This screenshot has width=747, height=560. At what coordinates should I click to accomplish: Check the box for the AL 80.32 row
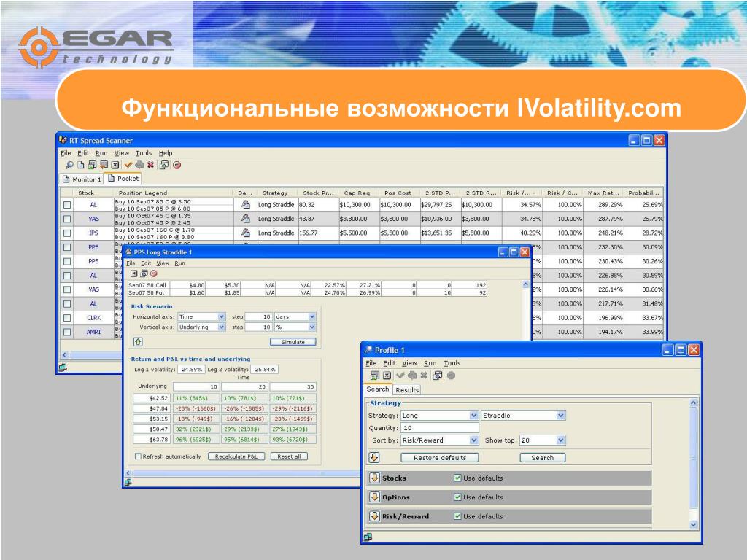[67, 205]
